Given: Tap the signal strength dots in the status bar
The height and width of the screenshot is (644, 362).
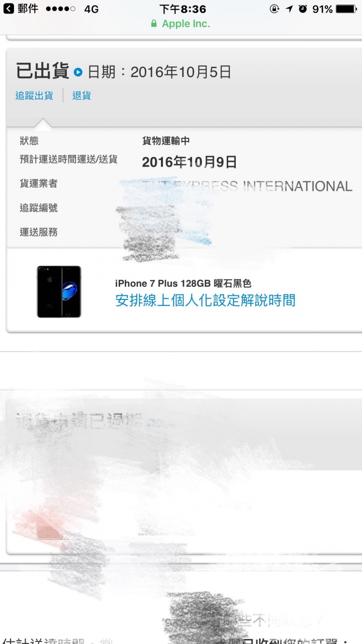Looking at the screenshot, I should [x=60, y=9].
